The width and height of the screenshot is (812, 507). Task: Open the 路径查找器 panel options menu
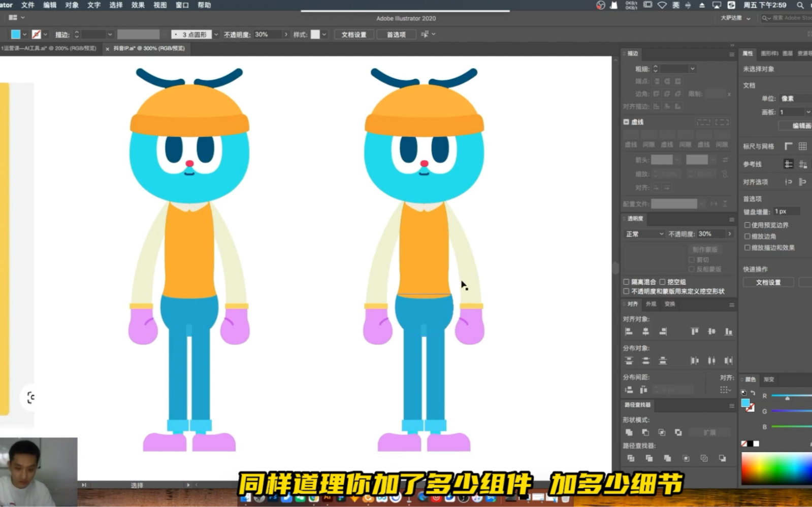pos(732,406)
